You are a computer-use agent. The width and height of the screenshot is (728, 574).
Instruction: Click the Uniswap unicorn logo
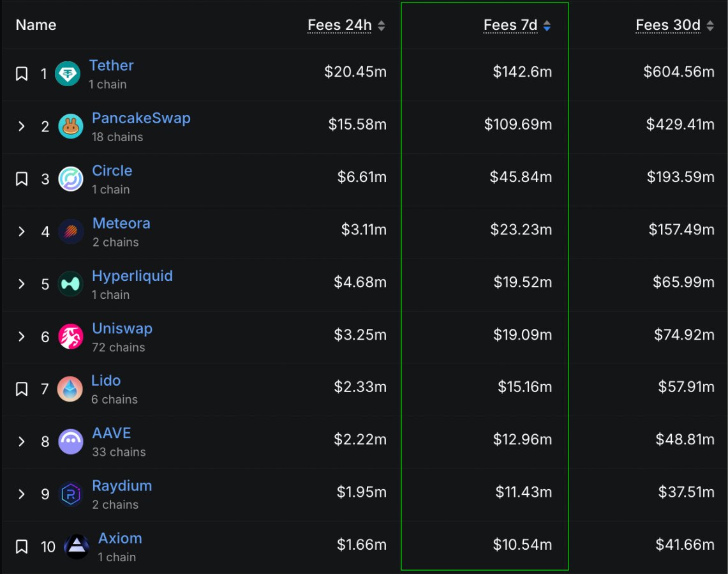click(71, 336)
